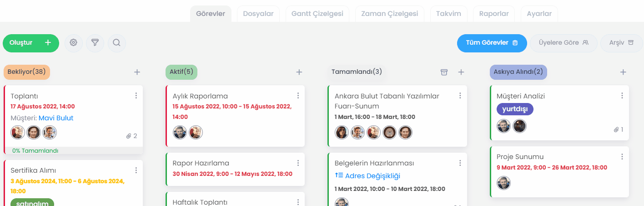Open the task search magnifier icon

tap(117, 43)
